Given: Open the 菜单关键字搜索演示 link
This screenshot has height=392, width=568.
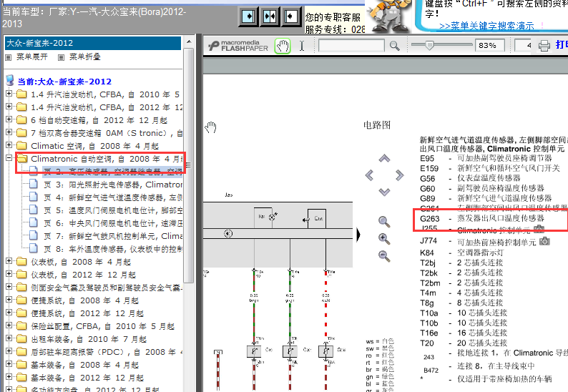Looking at the screenshot, I should click(486, 26).
